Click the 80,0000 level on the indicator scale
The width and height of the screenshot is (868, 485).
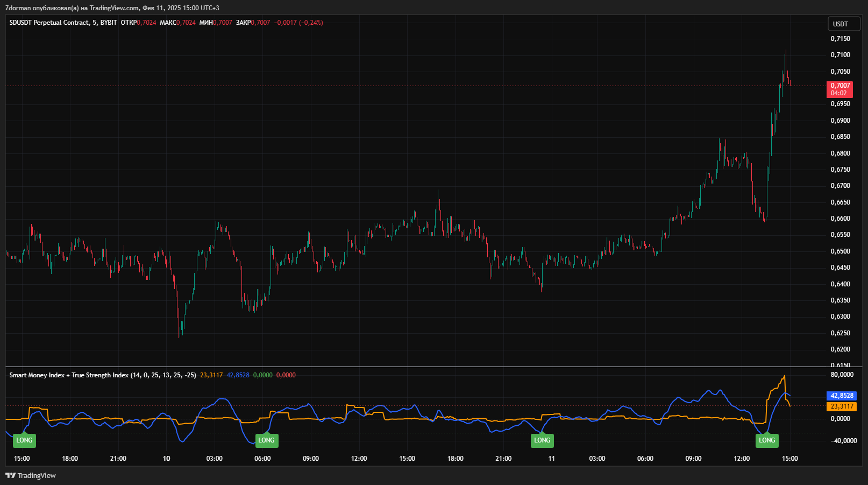[842, 375]
